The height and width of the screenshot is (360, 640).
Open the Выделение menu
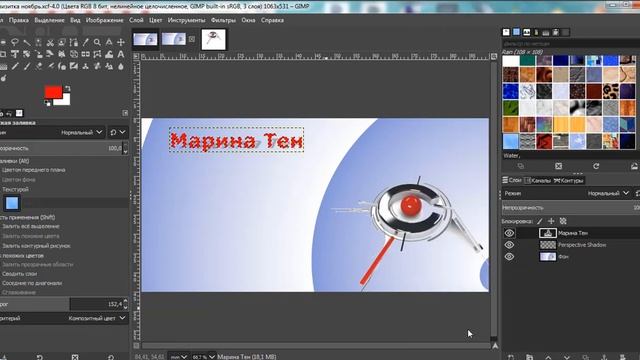[x=49, y=20]
